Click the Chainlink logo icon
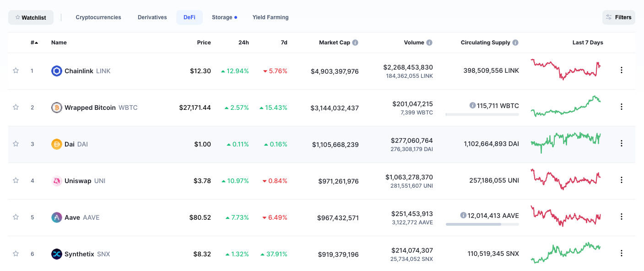Screen dimensions: 644x271 [57, 71]
